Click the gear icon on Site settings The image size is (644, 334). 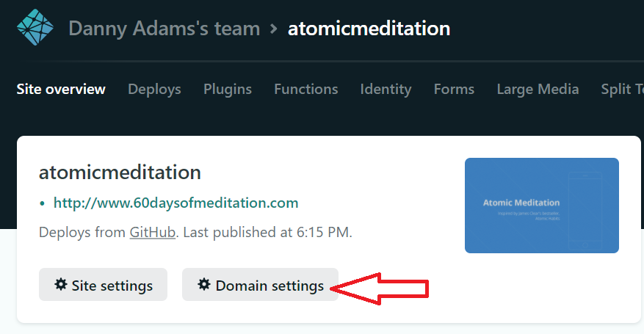[61, 284]
